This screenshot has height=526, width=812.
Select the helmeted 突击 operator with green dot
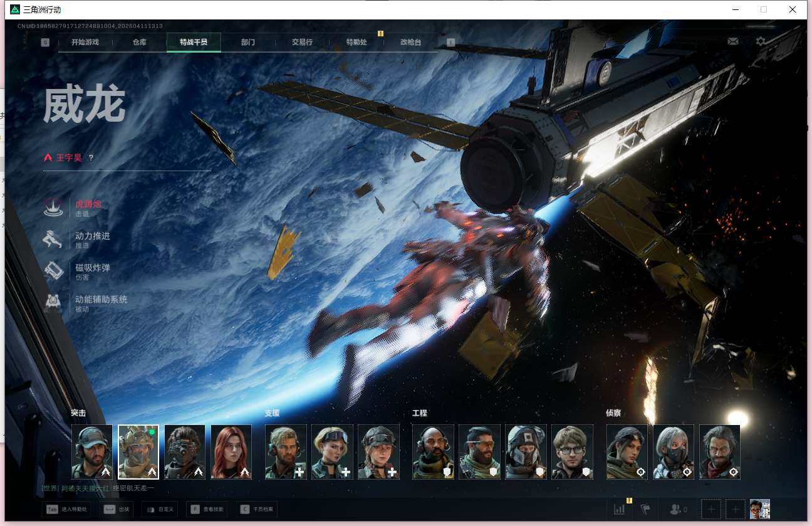[138, 452]
